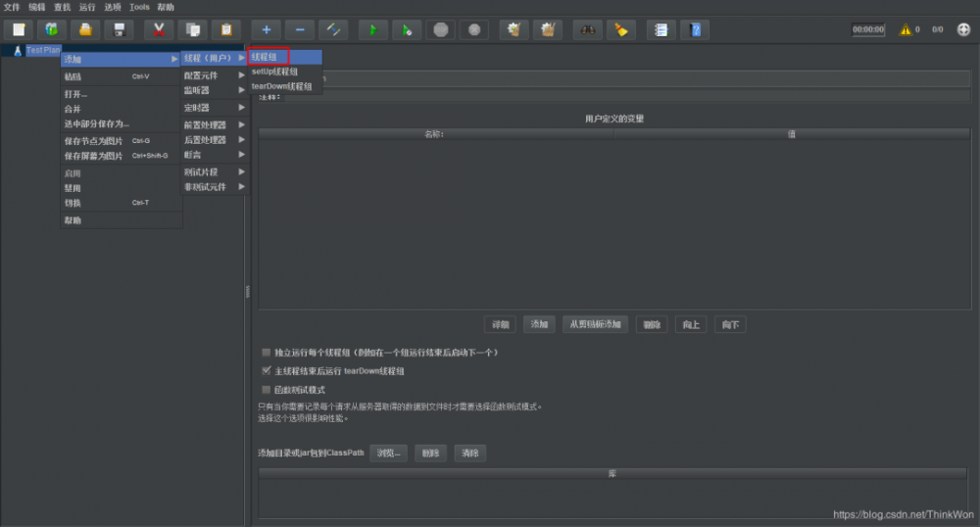Click the 向上 button
The height and width of the screenshot is (527, 980).
pos(691,324)
